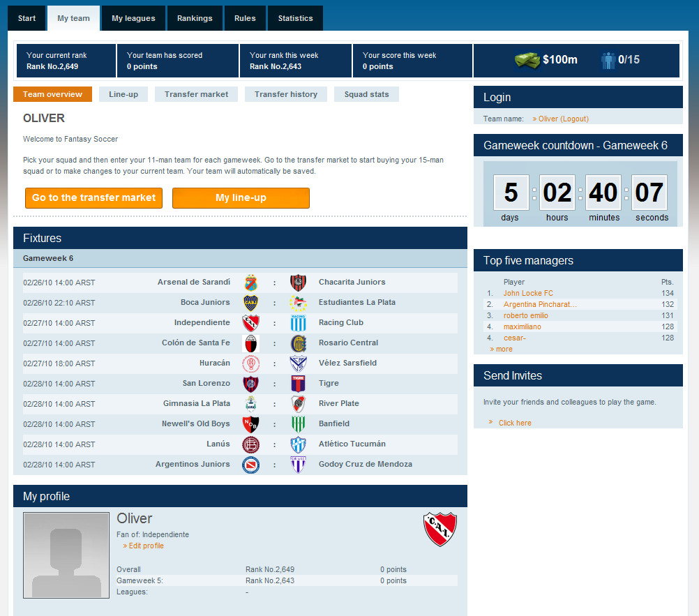This screenshot has height=616, width=699.
Task: Select the Team overview sub-tab
Action: coord(52,94)
